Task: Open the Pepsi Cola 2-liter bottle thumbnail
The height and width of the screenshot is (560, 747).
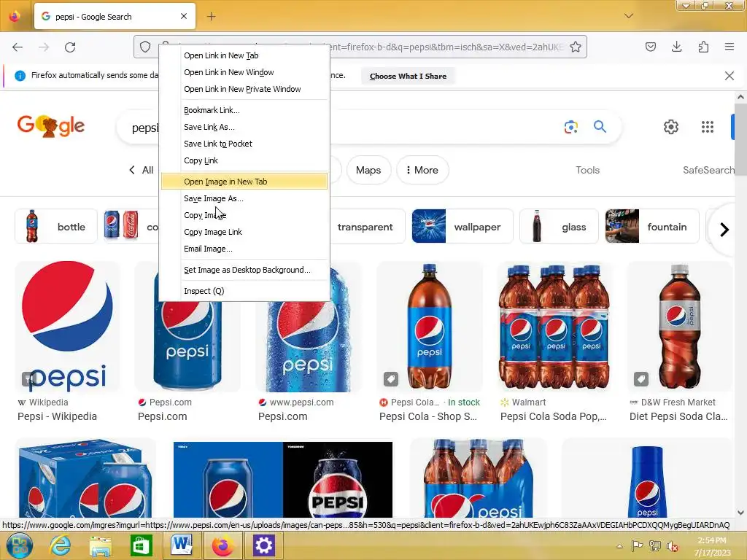Action: click(430, 327)
